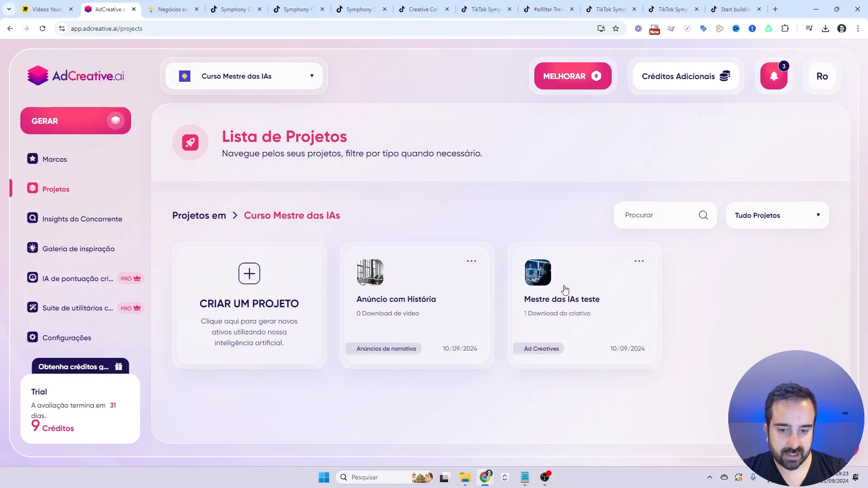Viewport: 868px width, 488px height.
Task: Click the PRO crown badge on IA de pontuação
Action: pos(131,278)
